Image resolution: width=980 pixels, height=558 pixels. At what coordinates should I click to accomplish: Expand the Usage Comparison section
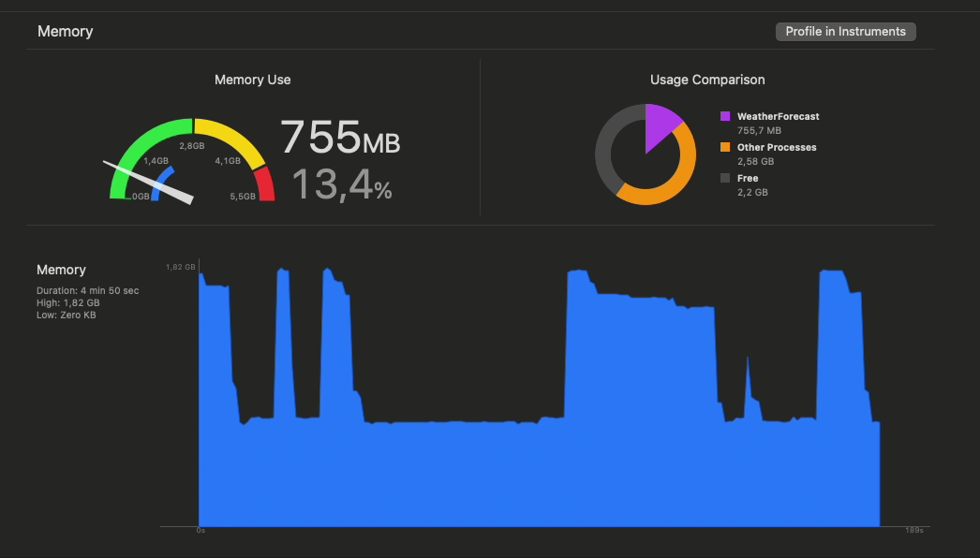[707, 80]
